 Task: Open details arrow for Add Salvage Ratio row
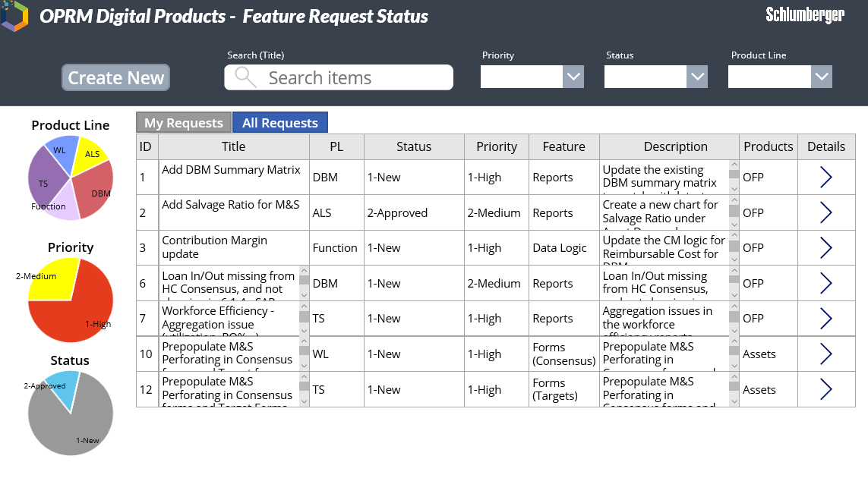point(826,212)
